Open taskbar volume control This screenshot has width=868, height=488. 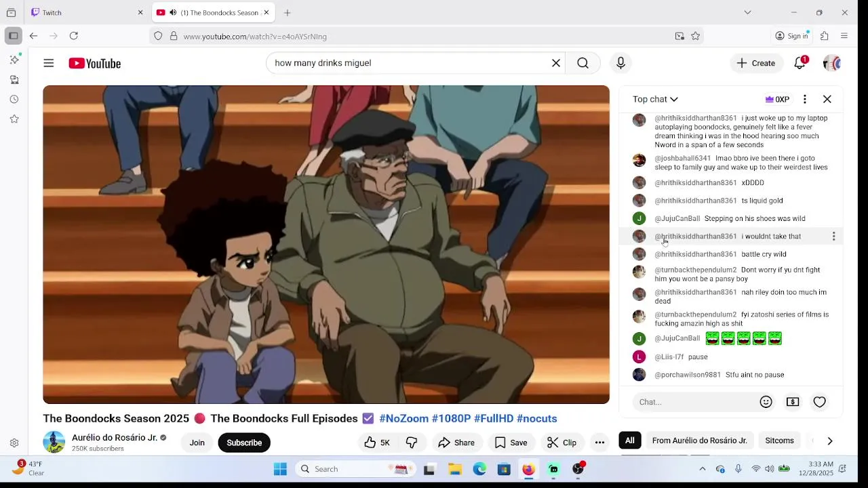click(x=770, y=469)
